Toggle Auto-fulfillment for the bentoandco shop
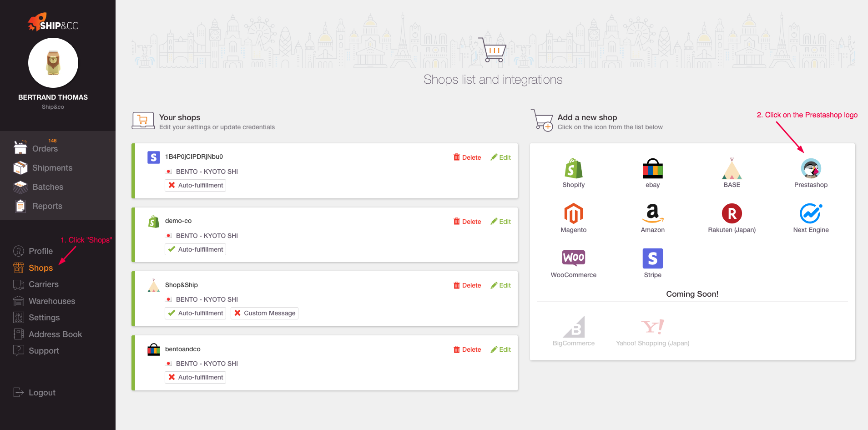This screenshot has width=868, height=430. click(195, 377)
